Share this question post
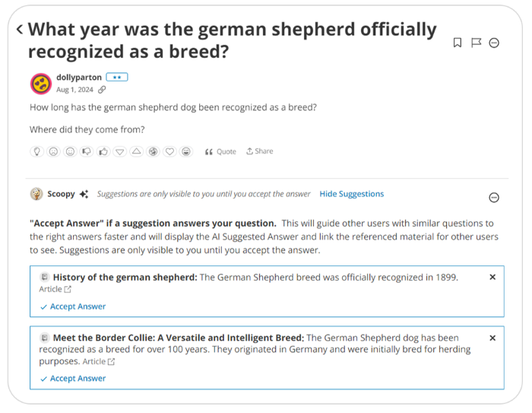The width and height of the screenshot is (532, 413). (x=259, y=151)
